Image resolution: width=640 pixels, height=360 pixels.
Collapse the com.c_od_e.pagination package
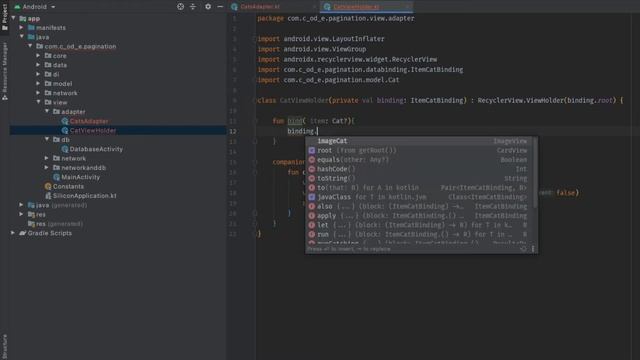point(30,46)
